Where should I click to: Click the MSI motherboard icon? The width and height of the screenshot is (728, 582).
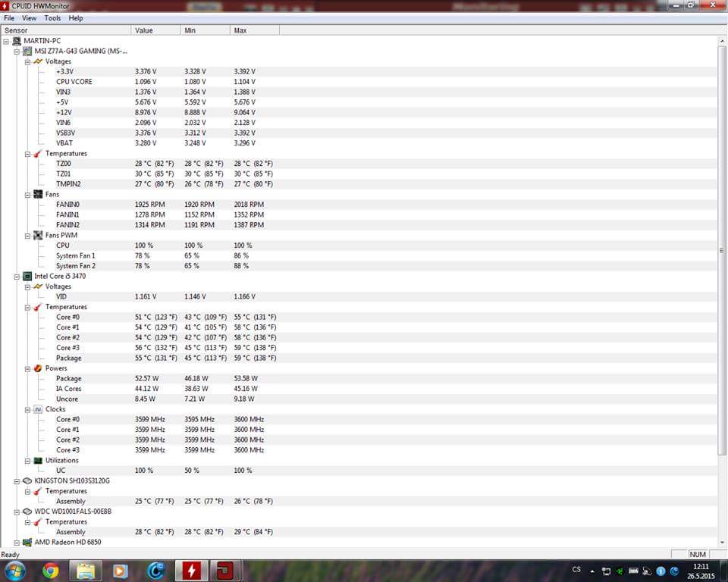(27, 51)
